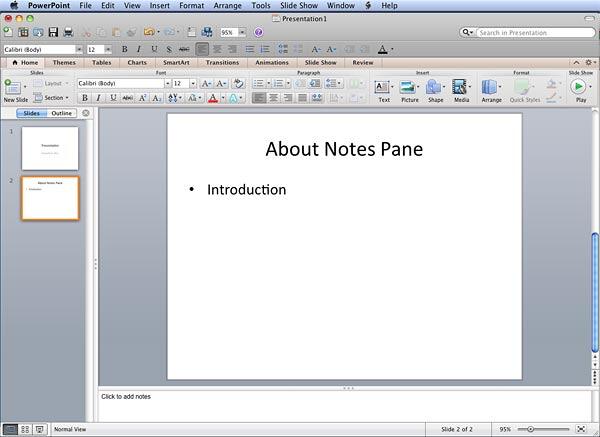This screenshot has height=437, width=600.
Task: Insert a Text box from ribbon
Action: pos(383,88)
